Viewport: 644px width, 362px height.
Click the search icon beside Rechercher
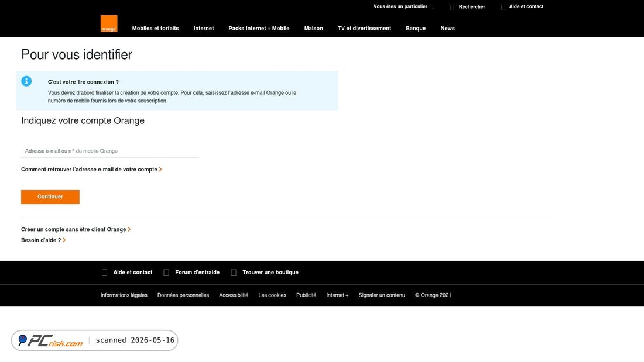pos(452,7)
